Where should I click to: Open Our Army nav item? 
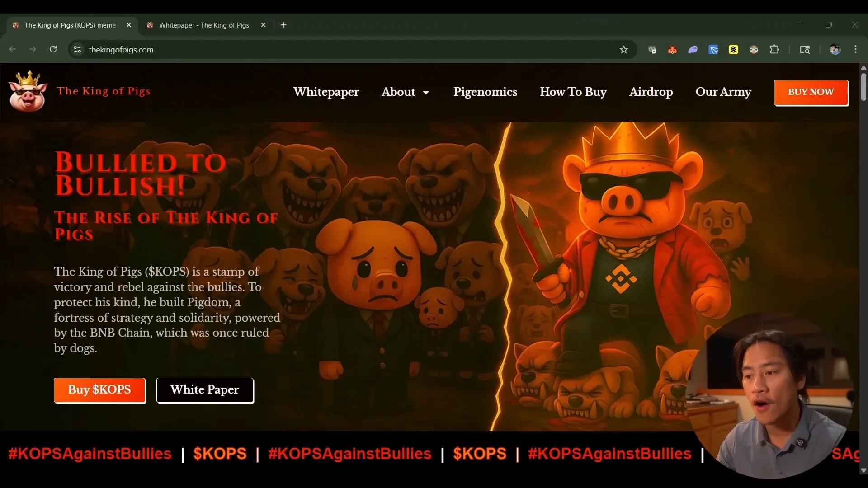[x=723, y=92]
